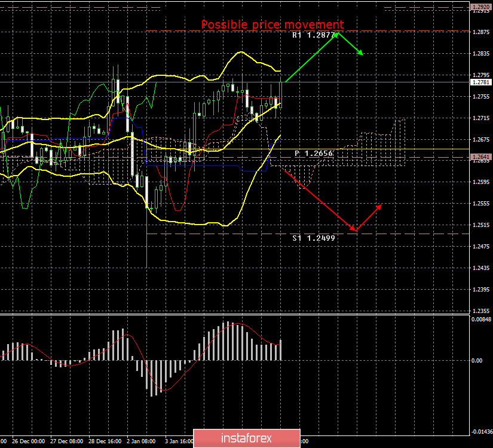This screenshot has height=448, width=493.
Task: Click the S1 1.2499 support label
Action: [314, 238]
